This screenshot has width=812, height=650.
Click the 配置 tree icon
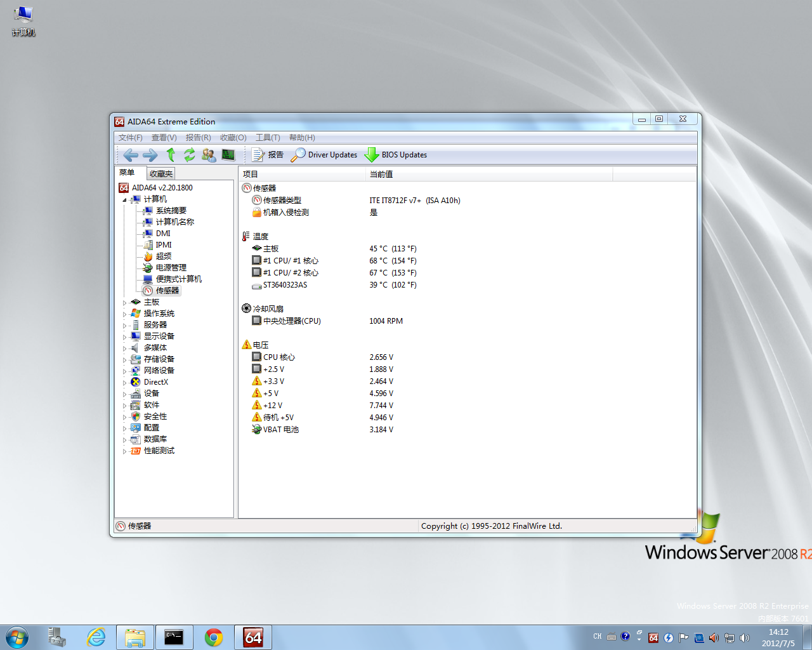[136, 428]
